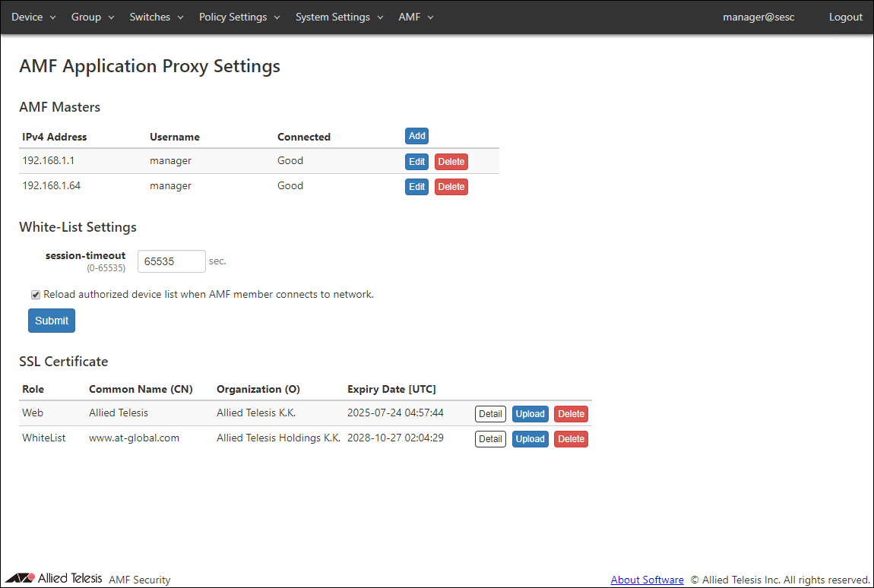Viewport: 874px width, 588px height.
Task: Expand the Group menu
Action: [93, 17]
